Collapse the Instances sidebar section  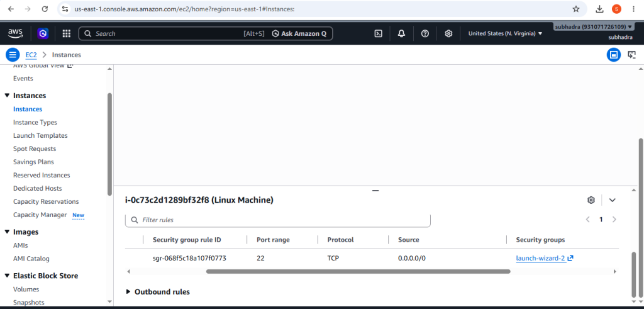pos(7,95)
